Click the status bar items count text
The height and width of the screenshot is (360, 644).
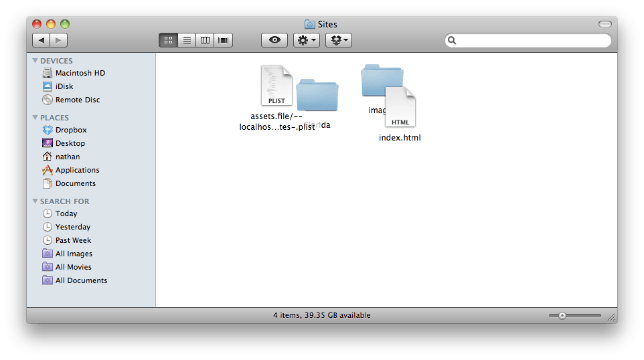tap(322, 315)
